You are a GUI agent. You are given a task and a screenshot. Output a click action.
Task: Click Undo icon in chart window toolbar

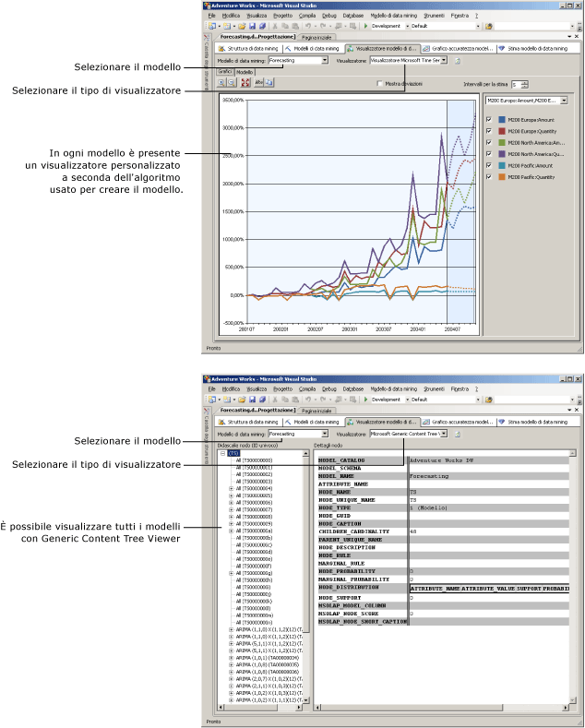pos(309,26)
